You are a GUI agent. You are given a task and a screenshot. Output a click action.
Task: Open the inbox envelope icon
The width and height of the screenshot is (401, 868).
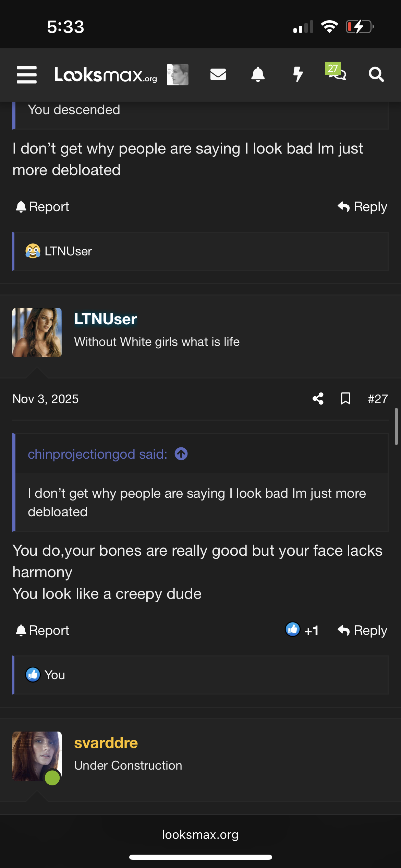(x=218, y=74)
